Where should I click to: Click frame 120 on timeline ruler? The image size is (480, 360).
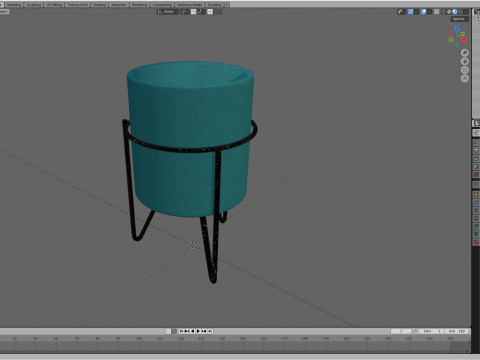click(x=180, y=338)
